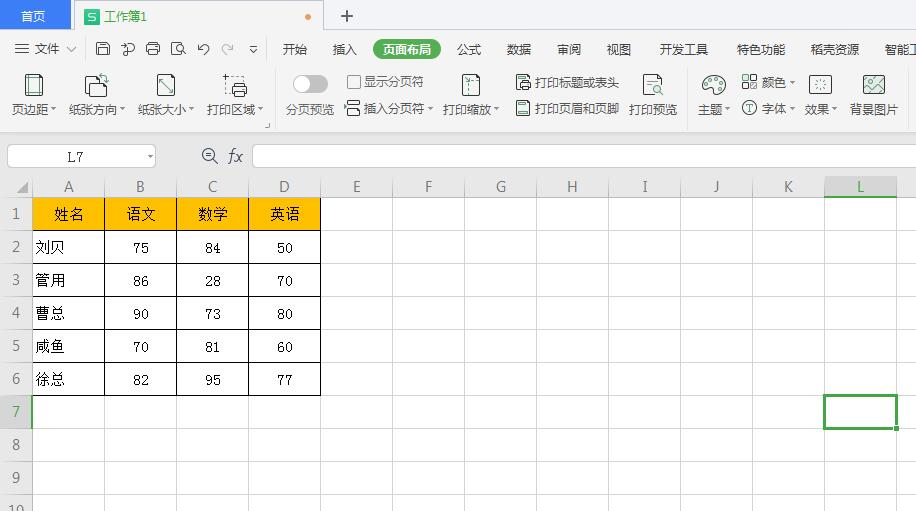916x511 pixels.
Task: Click the export-to-PDF icon beside Save
Action: pos(128,49)
